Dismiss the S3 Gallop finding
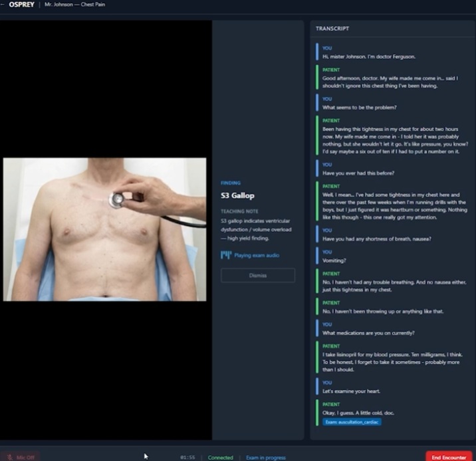476x461 pixels. click(x=258, y=275)
